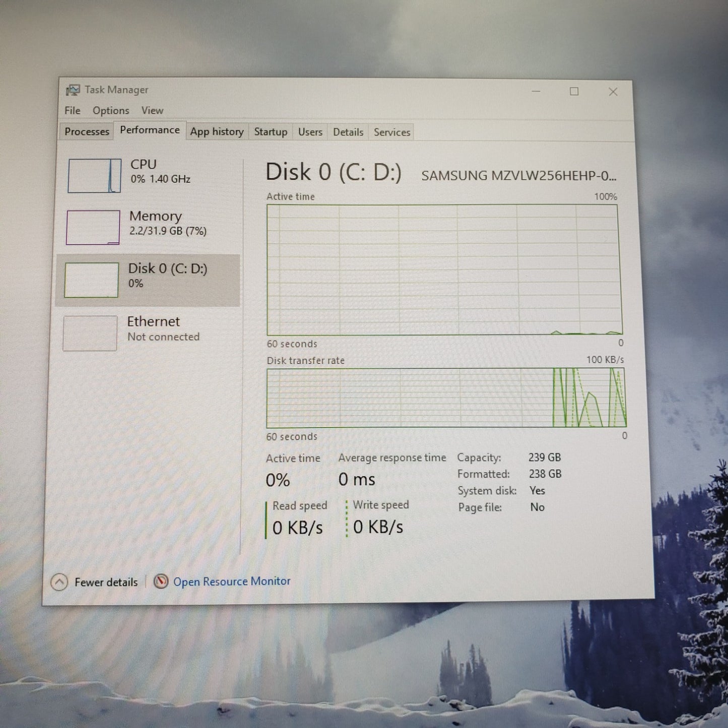Click the Active time graph area
Viewport: 728px width, 728px height.
pos(443,270)
